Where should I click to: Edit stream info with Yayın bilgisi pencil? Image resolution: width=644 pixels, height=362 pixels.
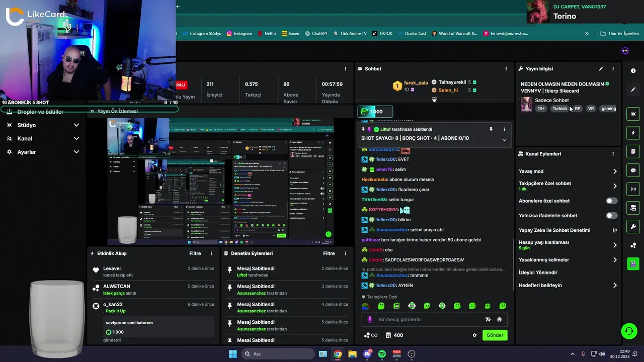(x=601, y=69)
